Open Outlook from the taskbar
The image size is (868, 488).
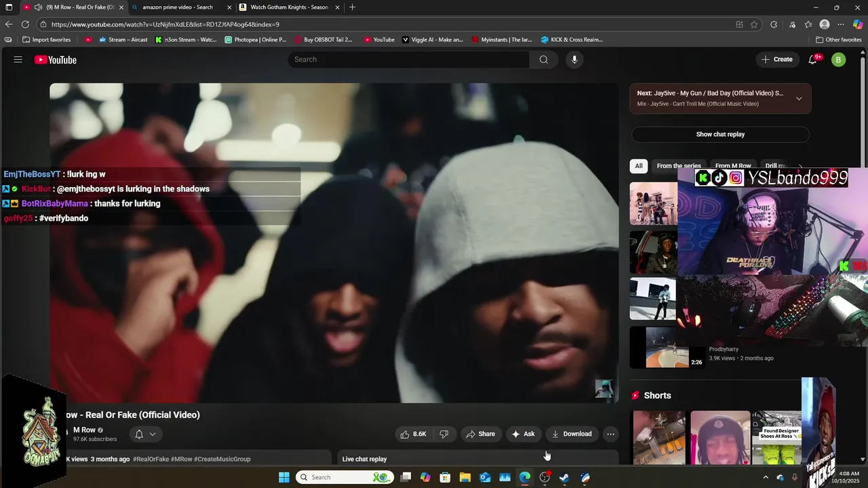(485, 477)
